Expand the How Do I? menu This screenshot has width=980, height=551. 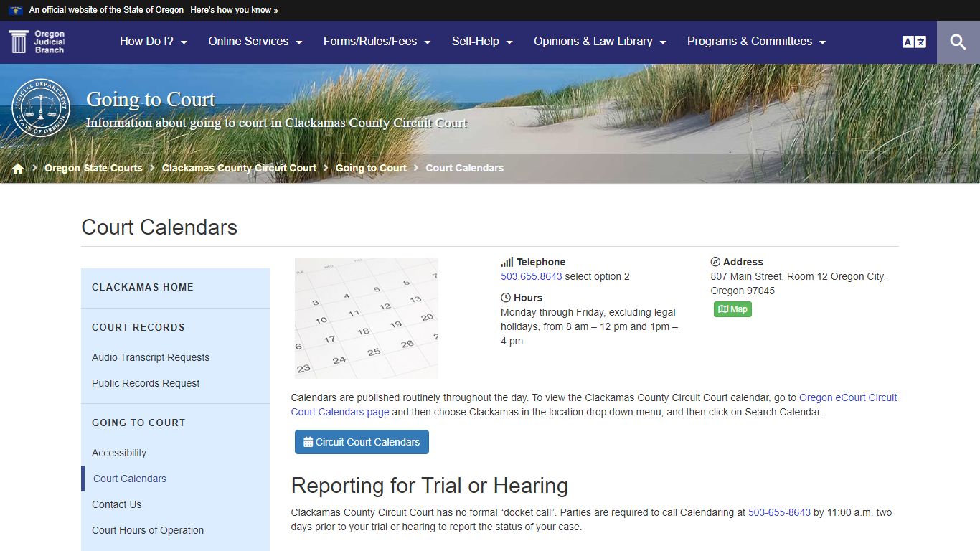(x=154, y=42)
